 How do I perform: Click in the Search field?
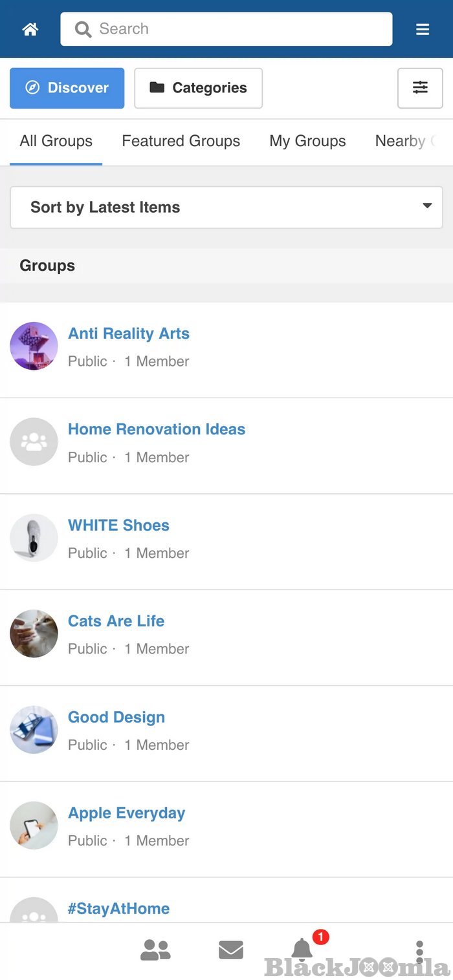(226, 29)
